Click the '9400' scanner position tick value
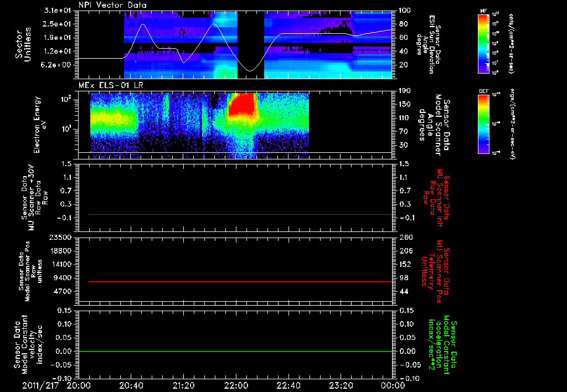Viewport: 567px width, 392px height. pyautogui.click(x=63, y=278)
